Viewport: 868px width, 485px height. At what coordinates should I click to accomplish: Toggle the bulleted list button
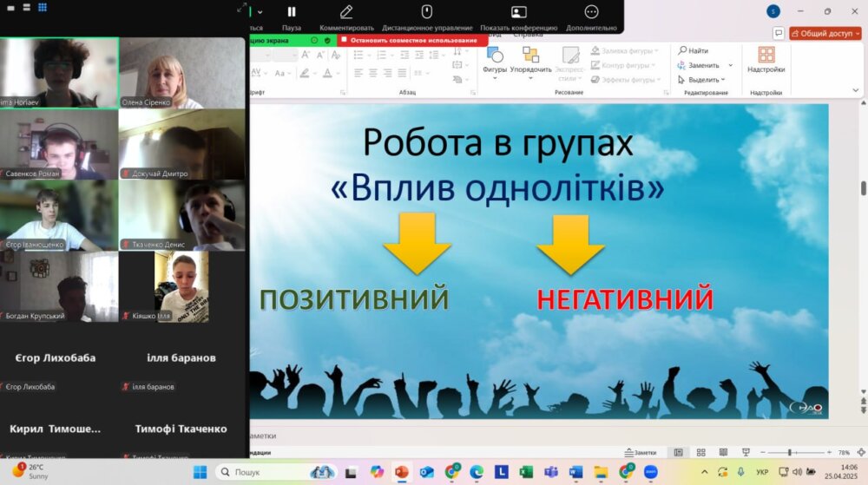point(358,55)
